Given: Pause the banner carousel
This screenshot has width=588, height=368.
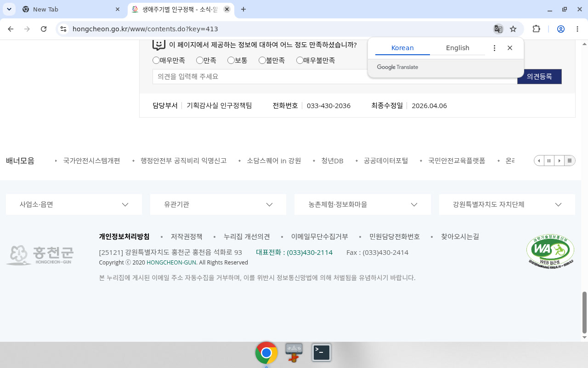Looking at the screenshot, I should (549, 161).
